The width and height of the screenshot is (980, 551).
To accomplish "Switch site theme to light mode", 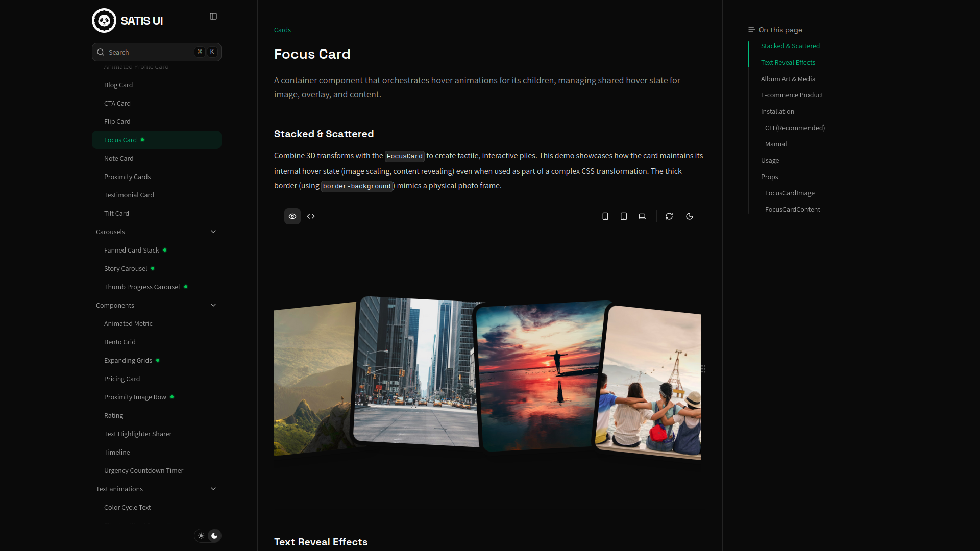I will click(x=201, y=536).
